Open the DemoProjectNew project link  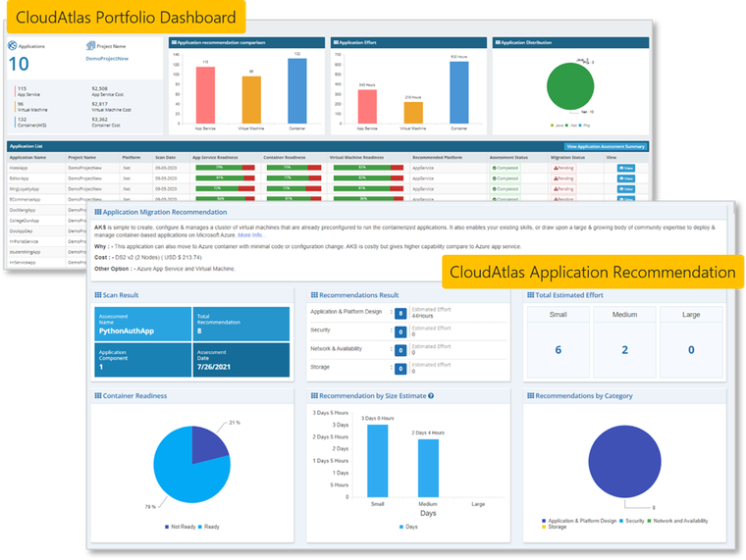[107, 59]
